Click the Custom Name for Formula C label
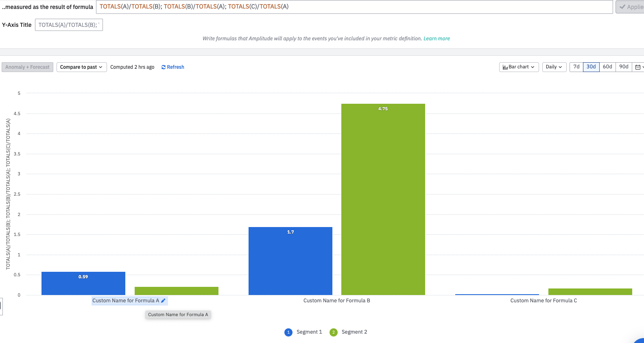Screen dimensions: 644x343 544,301
